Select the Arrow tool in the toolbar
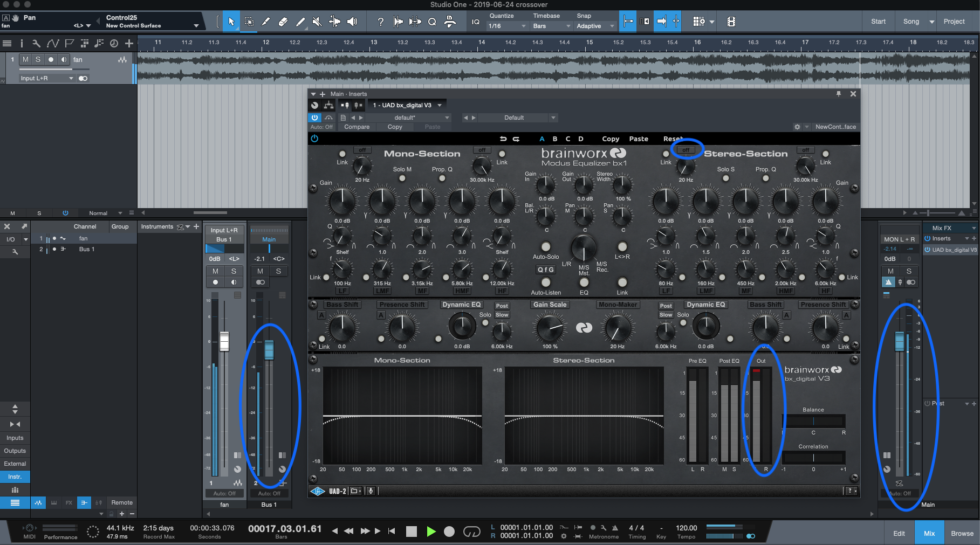The image size is (980, 545). pyautogui.click(x=231, y=22)
